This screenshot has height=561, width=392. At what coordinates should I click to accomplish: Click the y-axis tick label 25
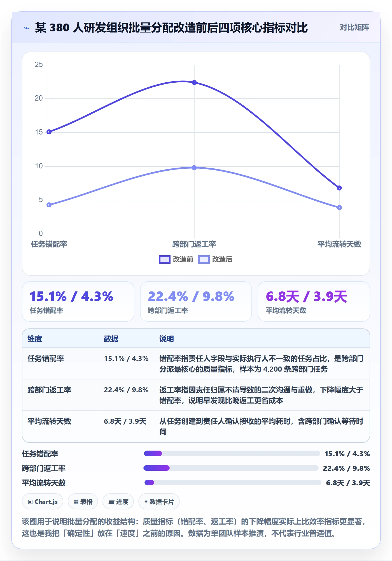(x=39, y=65)
